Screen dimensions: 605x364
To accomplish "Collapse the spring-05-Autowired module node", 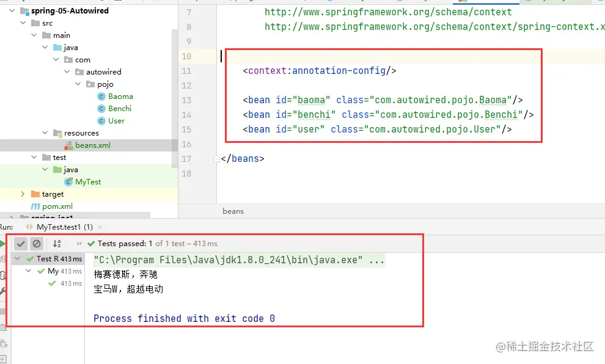I will (x=12, y=11).
